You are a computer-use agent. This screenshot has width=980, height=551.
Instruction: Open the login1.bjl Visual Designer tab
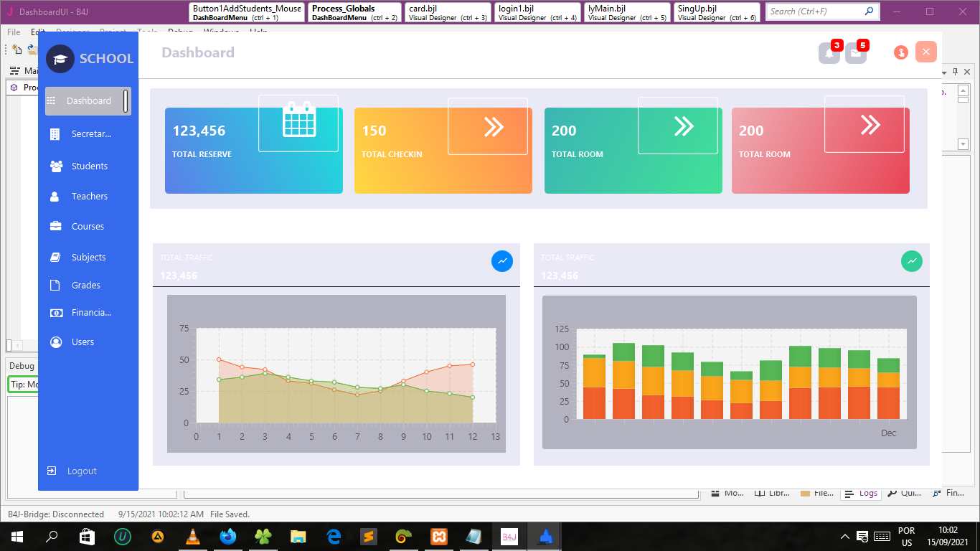[538, 12]
